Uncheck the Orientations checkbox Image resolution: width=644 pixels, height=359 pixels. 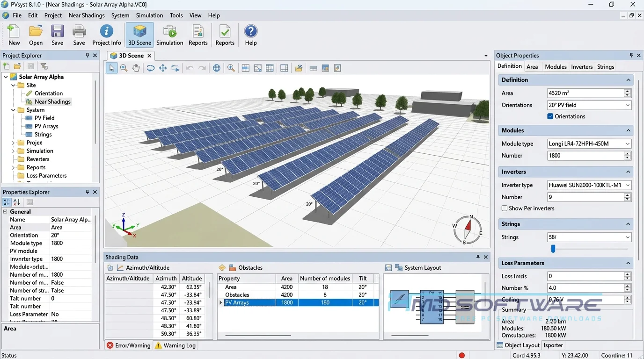click(550, 116)
